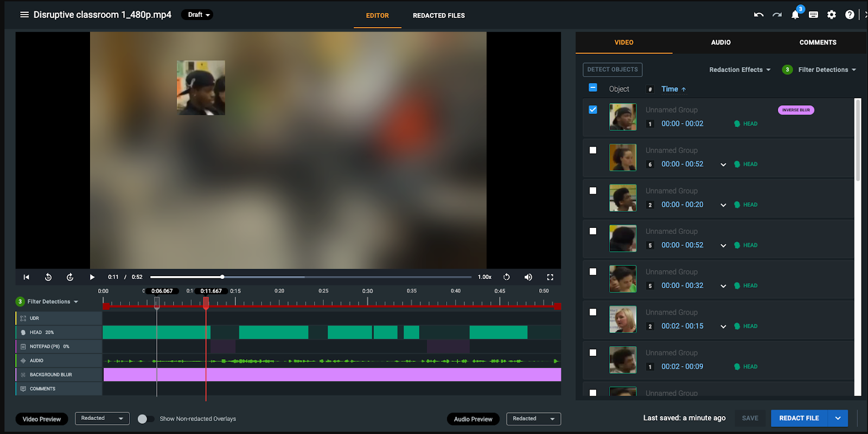This screenshot has width=868, height=434.
Task: Open the hamburger main menu
Action: (24, 15)
